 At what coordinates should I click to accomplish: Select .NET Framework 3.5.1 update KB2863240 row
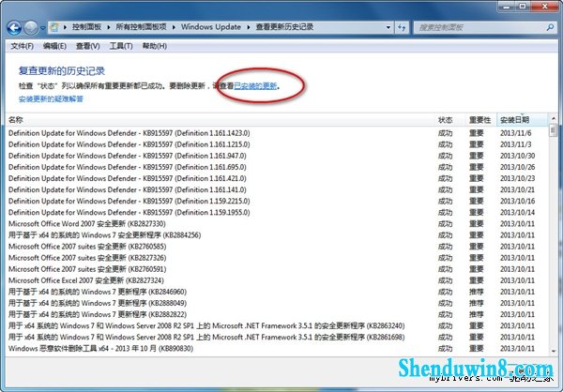coord(277,326)
